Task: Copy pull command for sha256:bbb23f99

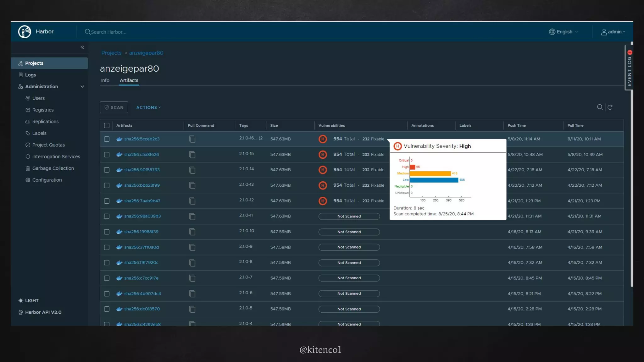Action: pos(192,186)
